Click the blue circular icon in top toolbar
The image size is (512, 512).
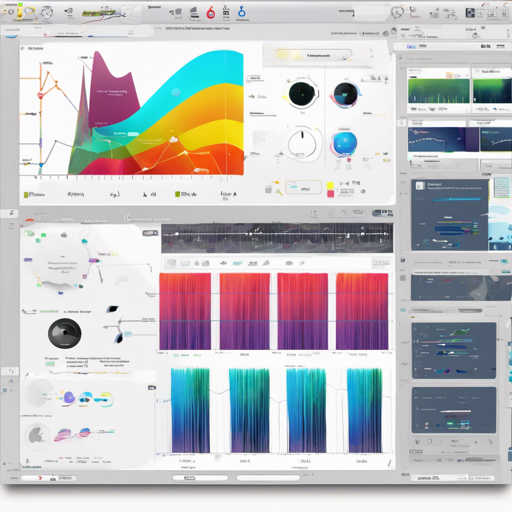point(242,11)
